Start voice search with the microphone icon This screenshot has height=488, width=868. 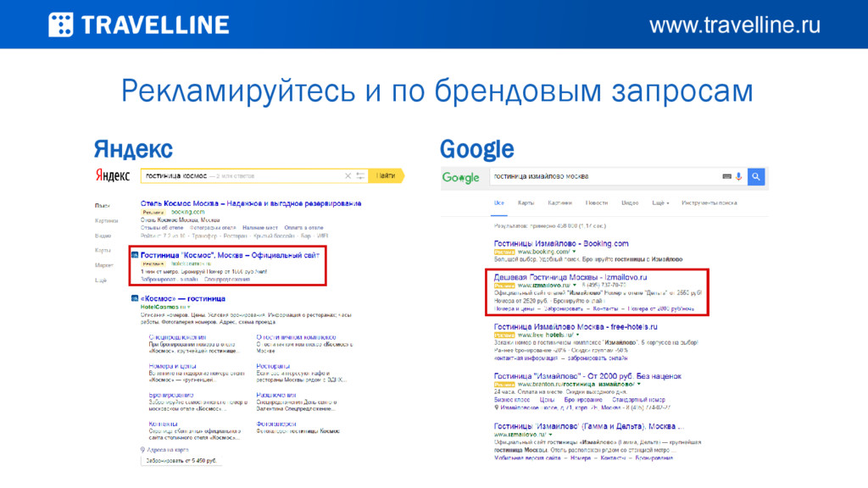[x=738, y=176]
